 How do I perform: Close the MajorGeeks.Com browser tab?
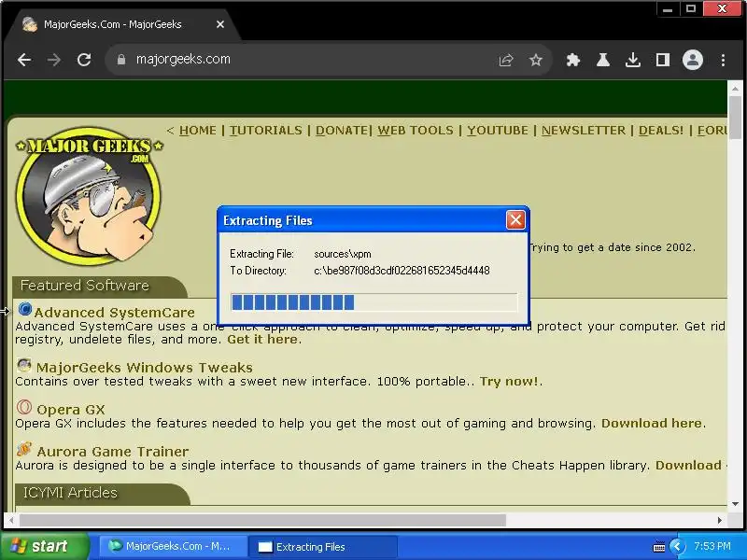coord(220,24)
